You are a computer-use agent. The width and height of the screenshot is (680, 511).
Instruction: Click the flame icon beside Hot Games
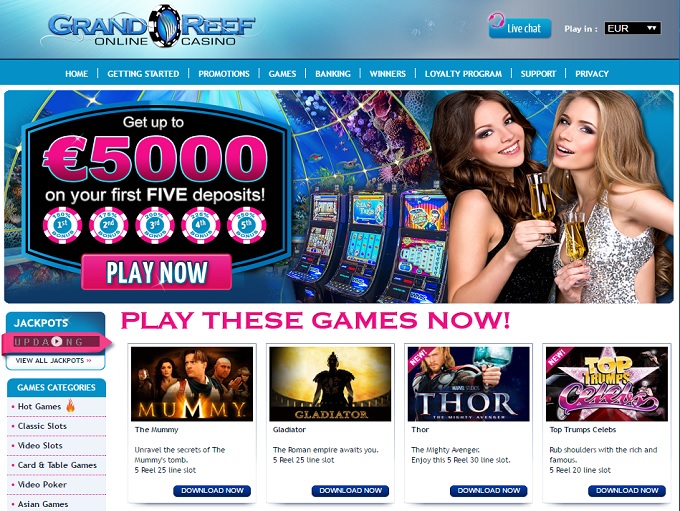pos(70,406)
